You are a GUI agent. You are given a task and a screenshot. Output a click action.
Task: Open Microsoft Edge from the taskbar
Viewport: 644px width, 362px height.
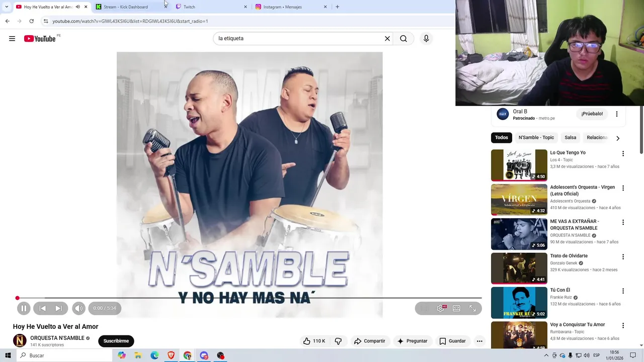click(154, 355)
